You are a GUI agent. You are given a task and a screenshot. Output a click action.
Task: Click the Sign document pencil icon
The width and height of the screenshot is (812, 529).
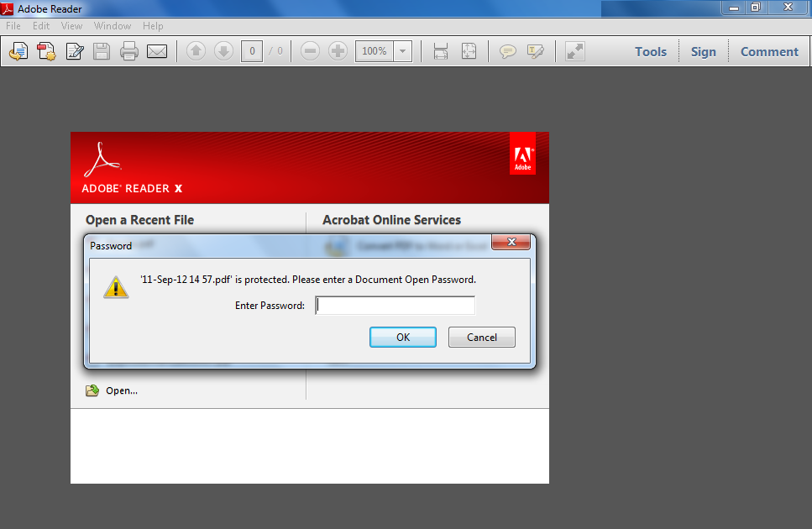75,51
